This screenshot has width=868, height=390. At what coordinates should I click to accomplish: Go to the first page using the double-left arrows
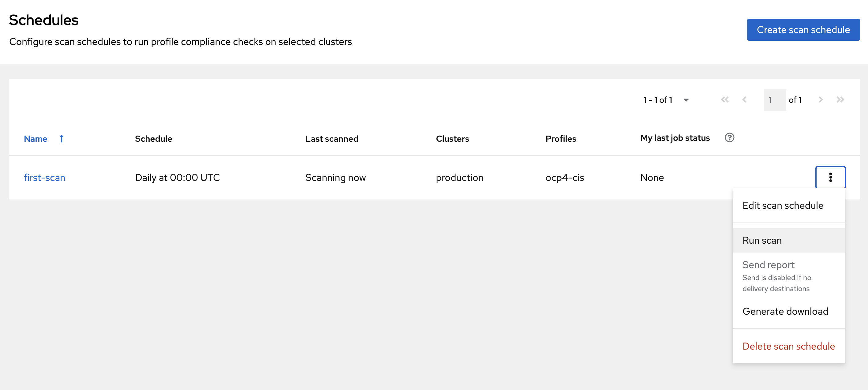(x=724, y=100)
